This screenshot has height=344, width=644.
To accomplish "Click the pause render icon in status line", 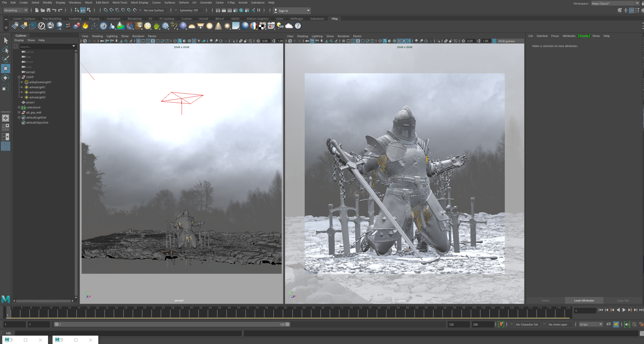I will pos(259,10).
